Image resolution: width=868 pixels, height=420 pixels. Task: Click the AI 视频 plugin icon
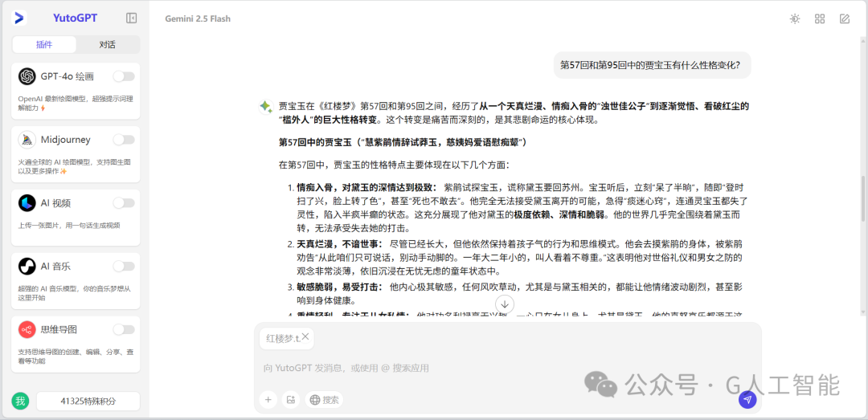[x=27, y=203]
